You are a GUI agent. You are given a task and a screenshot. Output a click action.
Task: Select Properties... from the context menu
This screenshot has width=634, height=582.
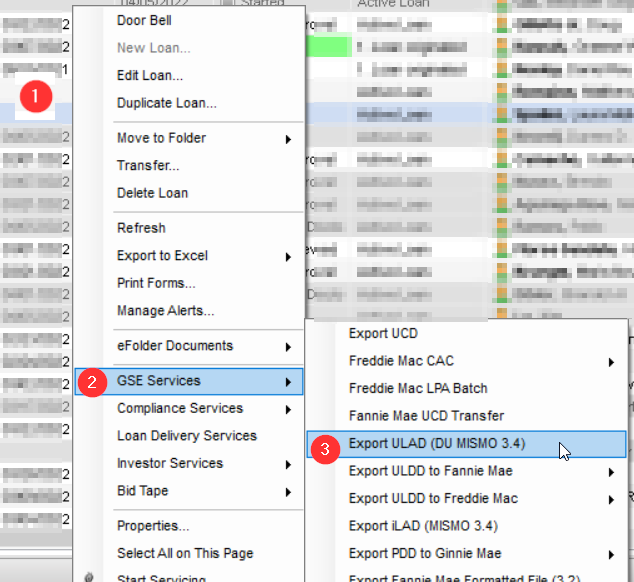click(x=188, y=526)
